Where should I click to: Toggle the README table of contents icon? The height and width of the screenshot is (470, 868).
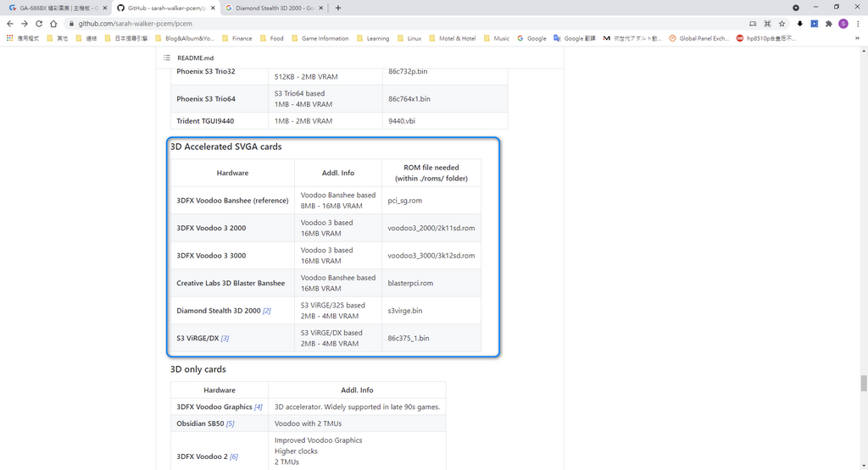[167, 58]
